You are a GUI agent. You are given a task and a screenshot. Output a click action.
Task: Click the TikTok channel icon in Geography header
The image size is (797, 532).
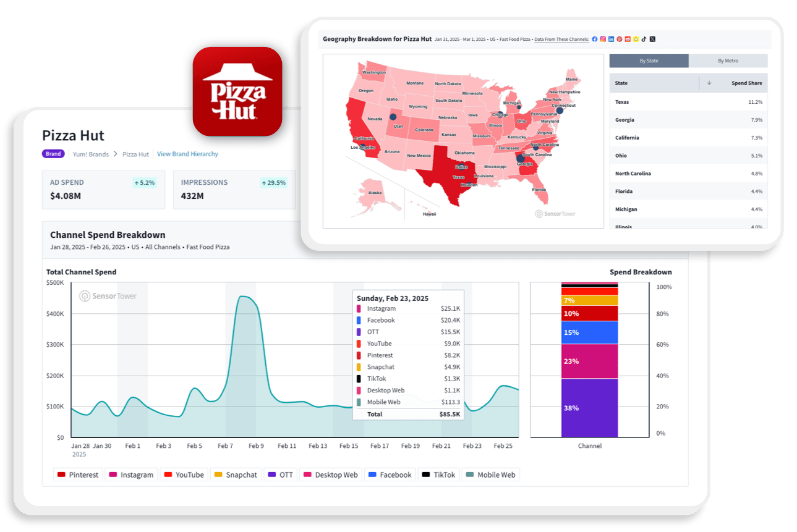pyautogui.click(x=644, y=39)
